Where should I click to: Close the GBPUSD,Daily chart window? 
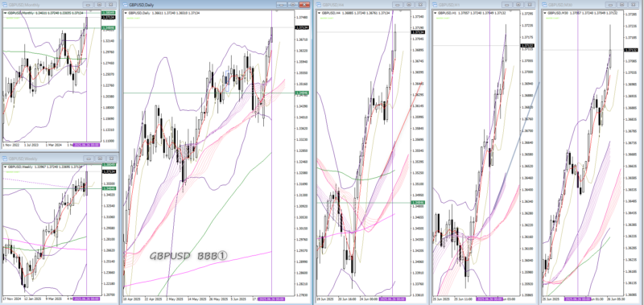pyautogui.click(x=304, y=5)
